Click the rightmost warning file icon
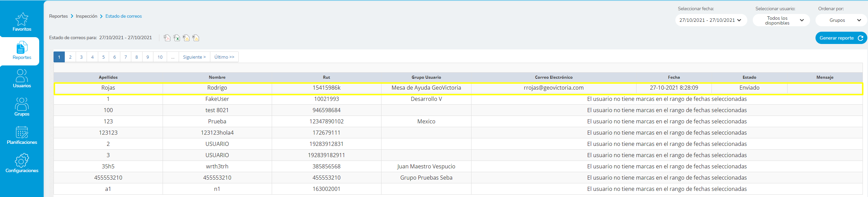The height and width of the screenshot is (197, 868). [x=196, y=38]
